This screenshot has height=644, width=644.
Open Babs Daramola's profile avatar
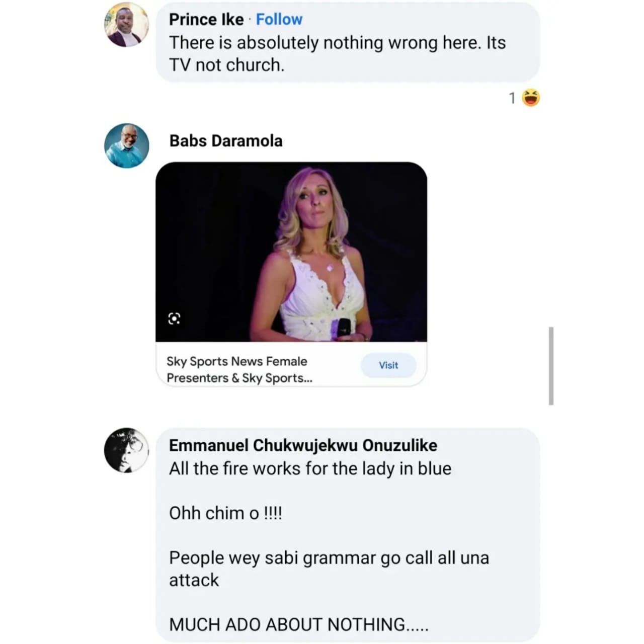coord(126,145)
